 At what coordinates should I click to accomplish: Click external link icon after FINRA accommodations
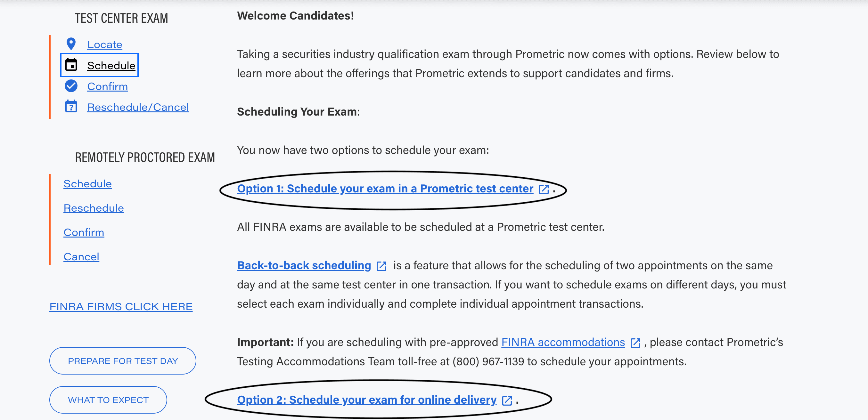click(x=635, y=343)
